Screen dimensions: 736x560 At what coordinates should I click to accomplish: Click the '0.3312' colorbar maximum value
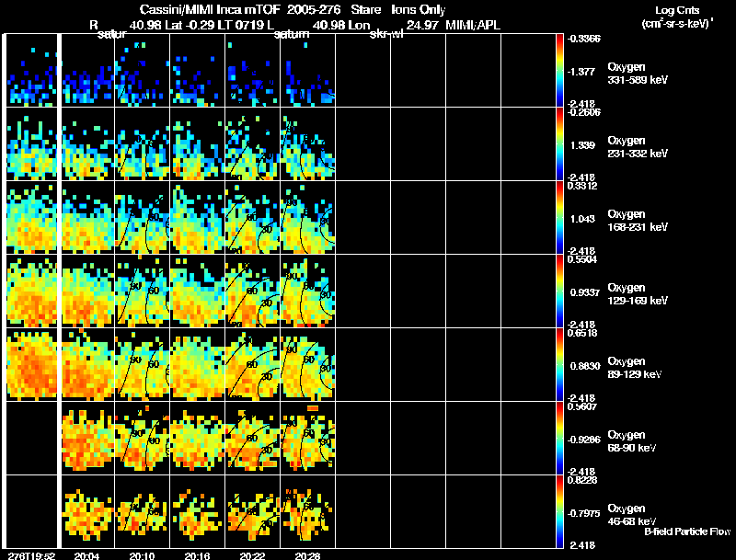coord(582,186)
